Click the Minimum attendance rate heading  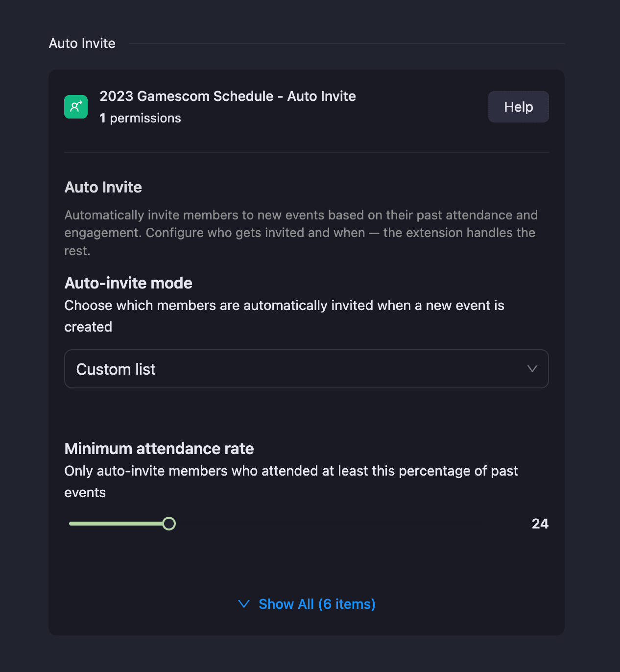click(159, 448)
